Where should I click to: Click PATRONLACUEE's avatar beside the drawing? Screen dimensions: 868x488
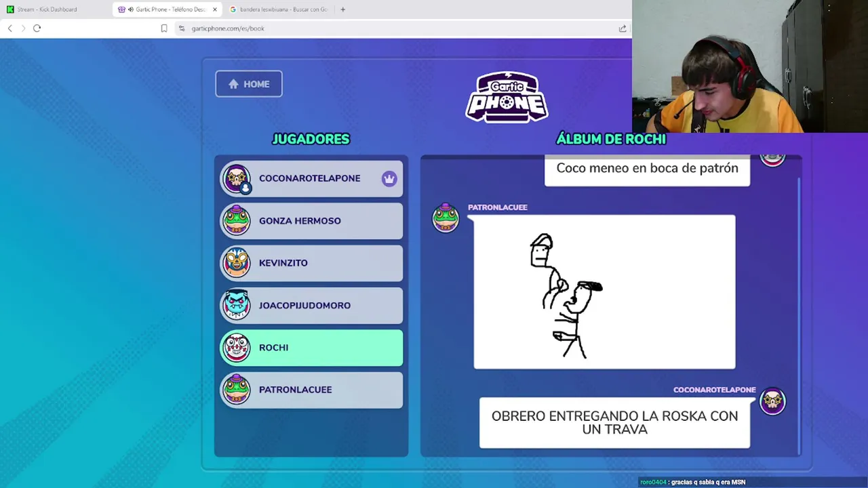tap(446, 218)
